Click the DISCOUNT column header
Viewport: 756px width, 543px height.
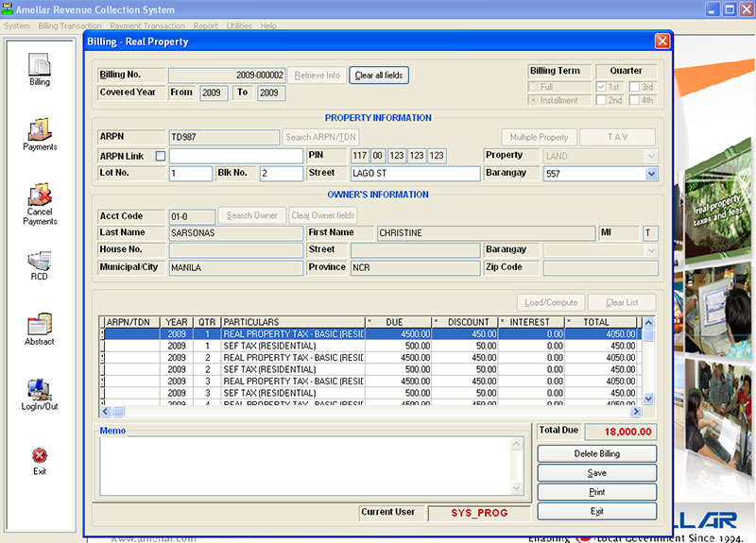(x=465, y=322)
